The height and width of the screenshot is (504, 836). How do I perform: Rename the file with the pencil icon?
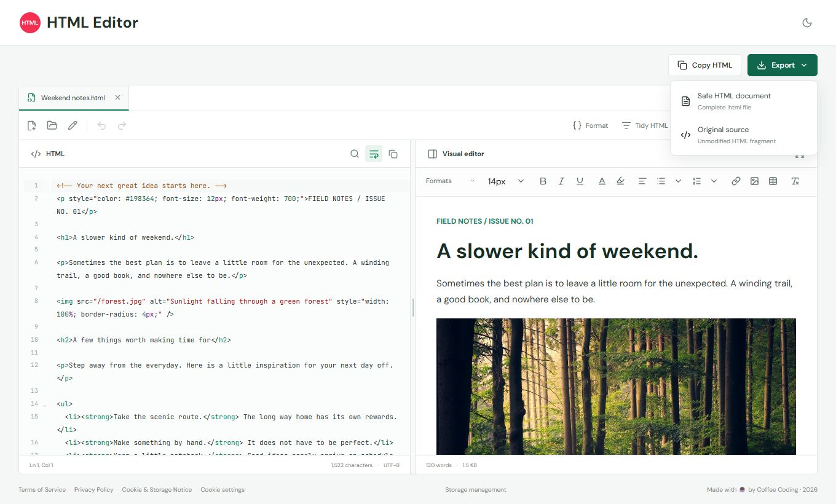[x=73, y=125]
